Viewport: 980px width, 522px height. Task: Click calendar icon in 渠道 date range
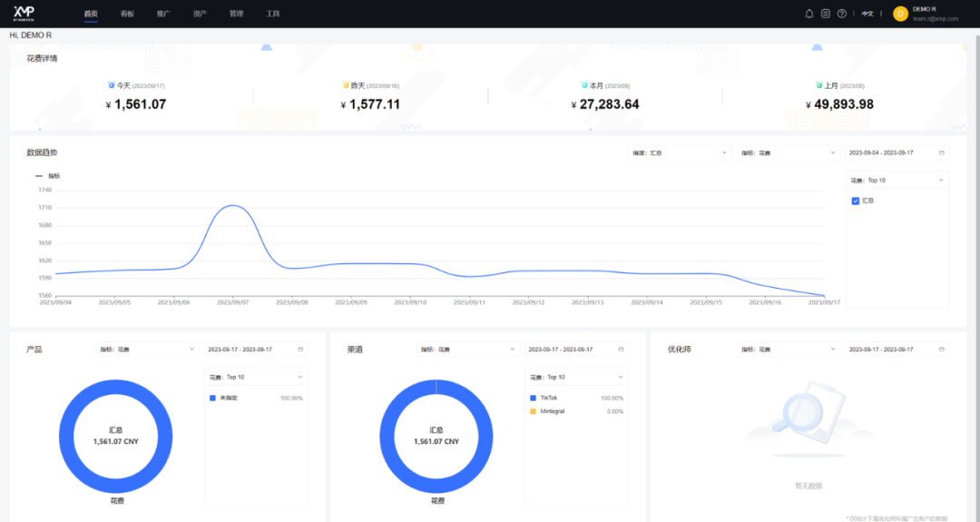(621, 350)
